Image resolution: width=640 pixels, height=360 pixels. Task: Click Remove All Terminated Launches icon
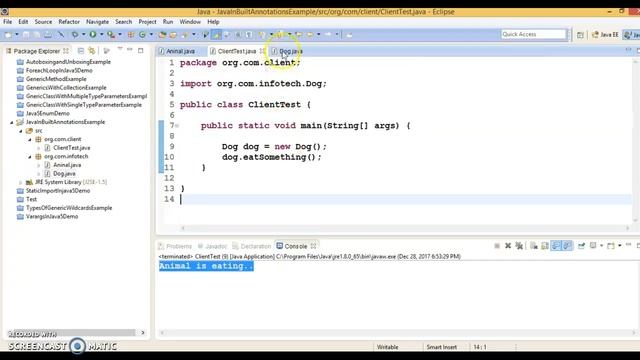[519, 246]
